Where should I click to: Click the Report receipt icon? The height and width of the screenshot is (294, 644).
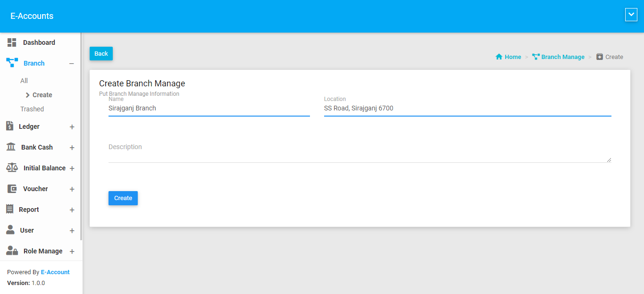pyautogui.click(x=9, y=210)
